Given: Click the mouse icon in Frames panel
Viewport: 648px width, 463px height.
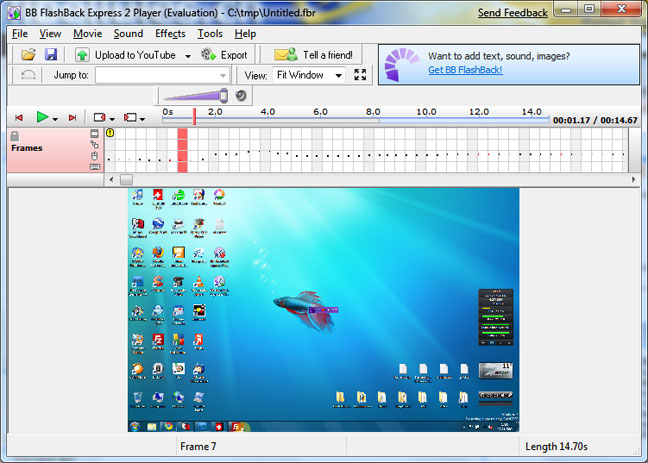Looking at the screenshot, I should tap(95, 156).
